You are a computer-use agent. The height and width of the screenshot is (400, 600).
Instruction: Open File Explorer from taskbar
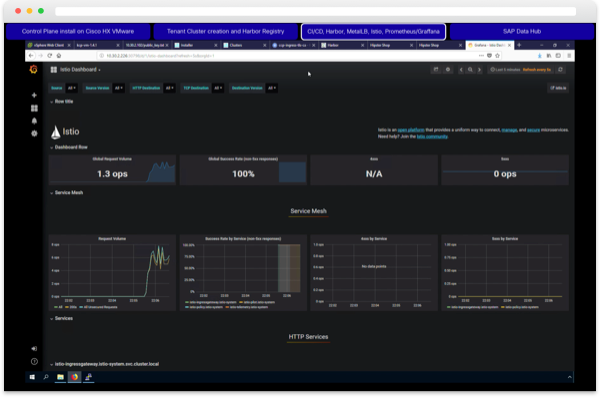click(60, 377)
